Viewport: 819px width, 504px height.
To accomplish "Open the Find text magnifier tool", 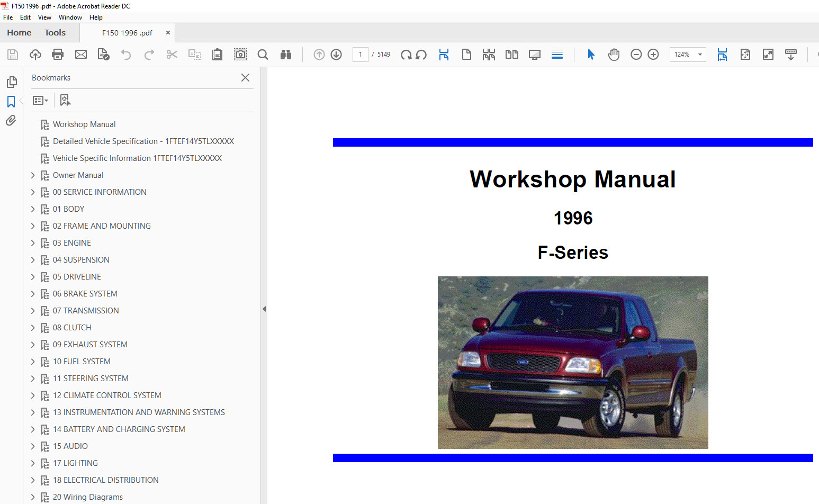I will (263, 55).
